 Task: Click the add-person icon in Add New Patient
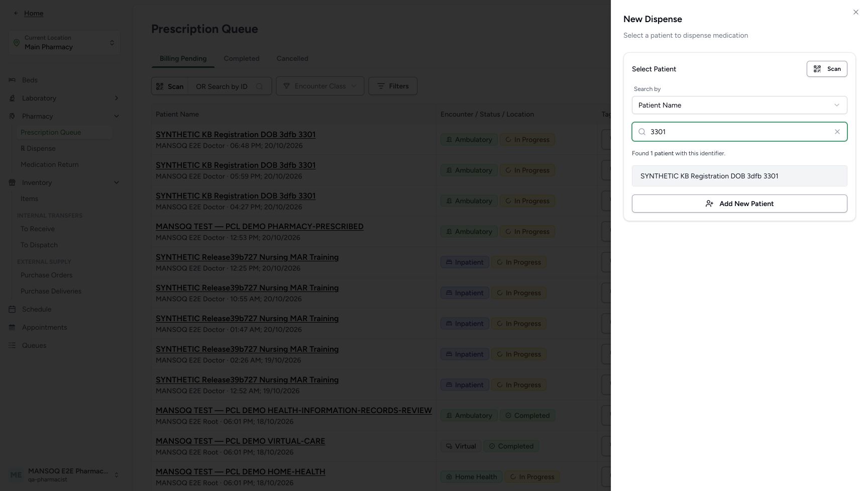[x=709, y=204]
